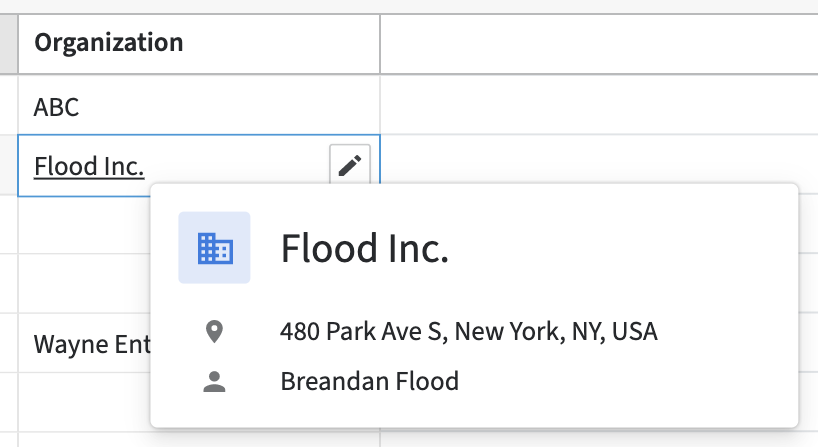Click the Flood Inc. title in popup card
This screenshot has width=818, height=447.
click(364, 248)
